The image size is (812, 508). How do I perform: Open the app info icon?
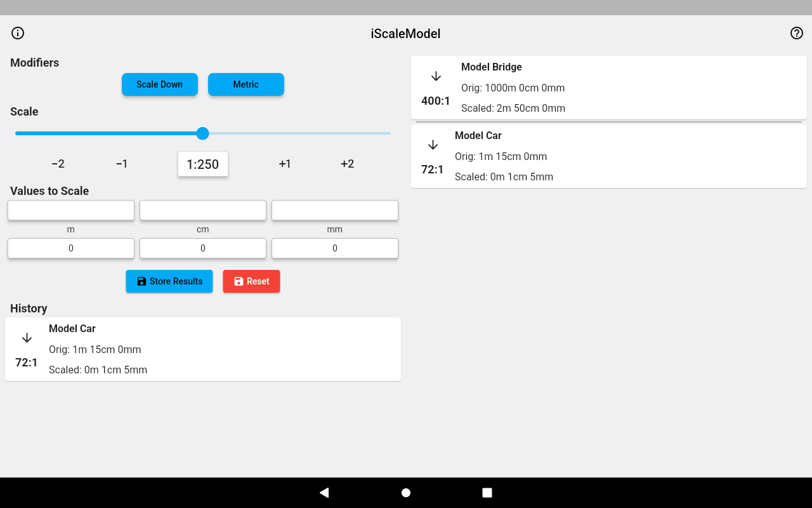(x=18, y=33)
